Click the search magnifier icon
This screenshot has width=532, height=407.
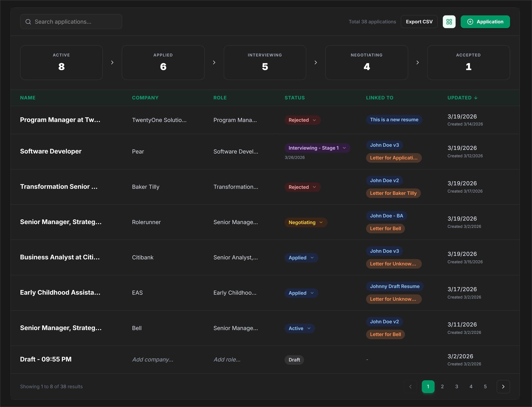[28, 22]
